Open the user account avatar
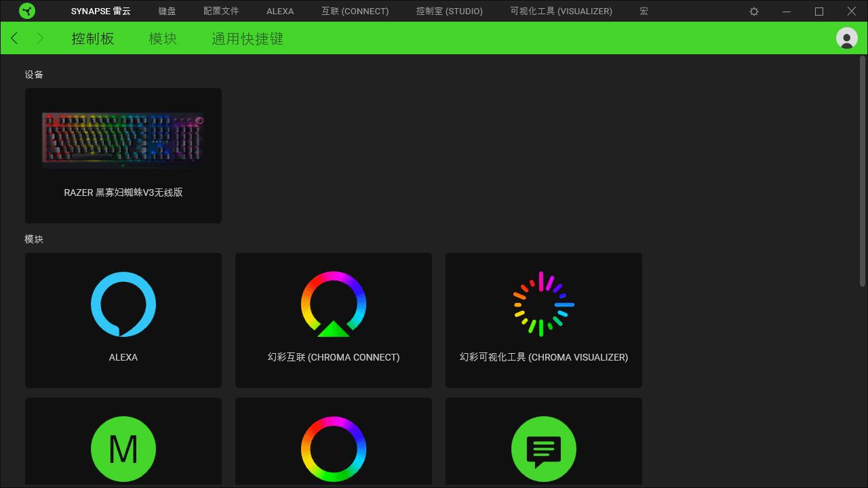The image size is (868, 488). pos(847,38)
